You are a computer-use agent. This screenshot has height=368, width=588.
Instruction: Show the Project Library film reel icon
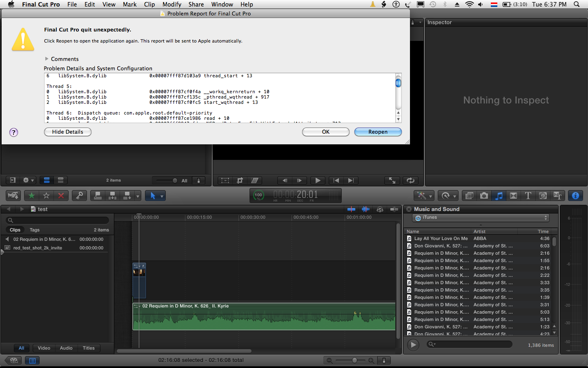[13, 360]
